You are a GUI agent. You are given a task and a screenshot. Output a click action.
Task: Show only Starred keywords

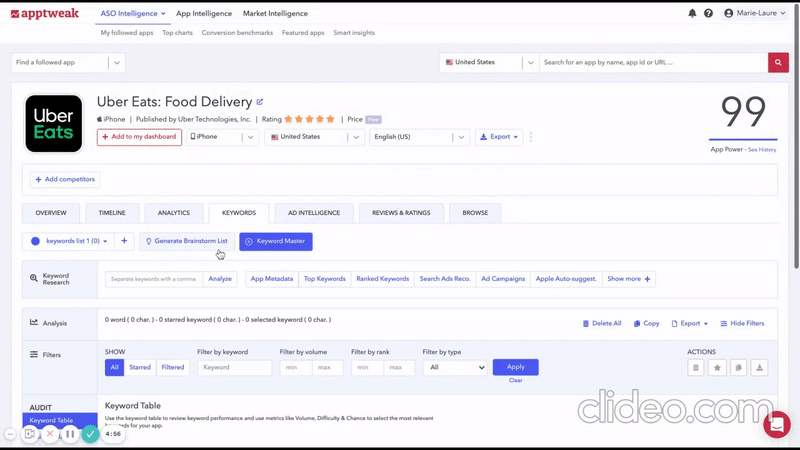(x=140, y=367)
